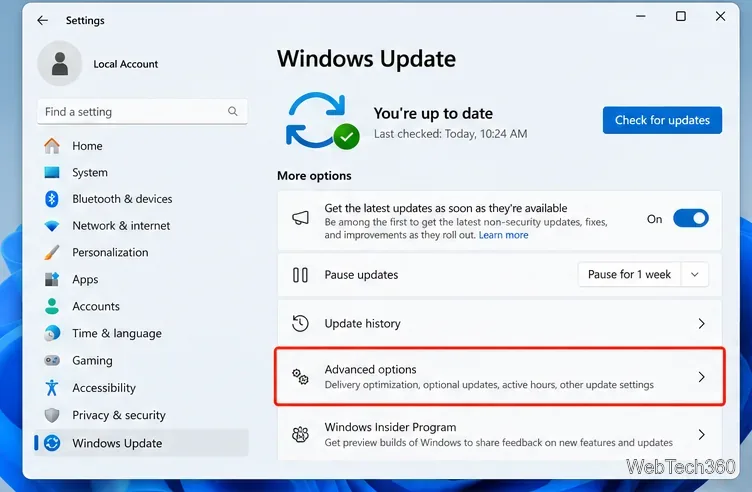Click the Advanced options title text
752x492 pixels.
click(x=370, y=369)
